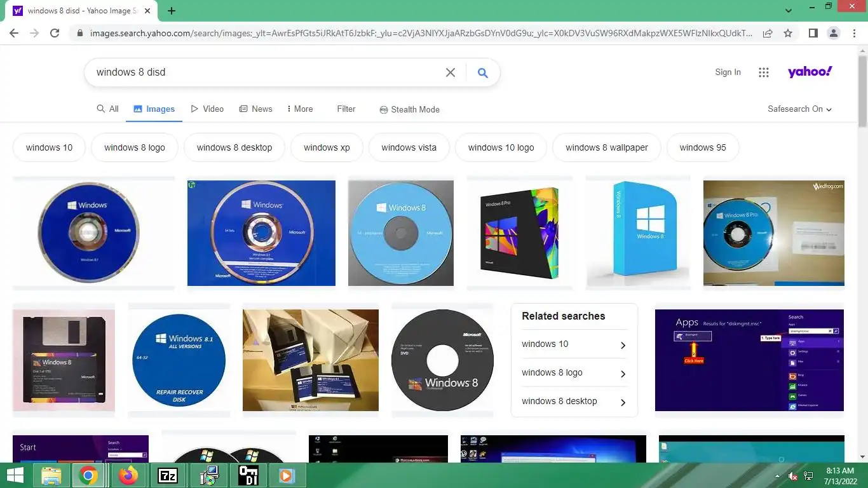Open the Windows 8 floppy disk image
Image resolution: width=868 pixels, height=488 pixels.
click(64, 360)
